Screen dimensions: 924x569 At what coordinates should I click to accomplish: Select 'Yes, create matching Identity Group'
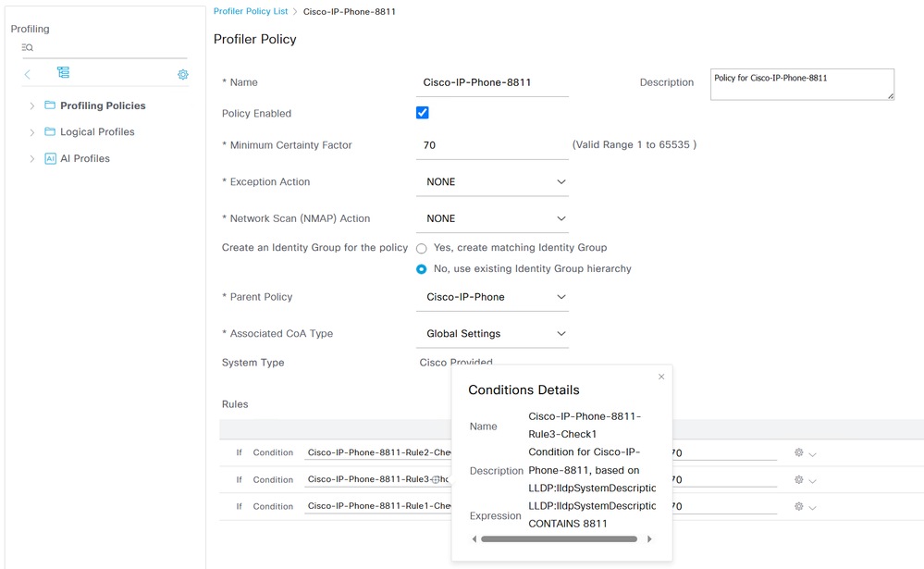coord(422,248)
